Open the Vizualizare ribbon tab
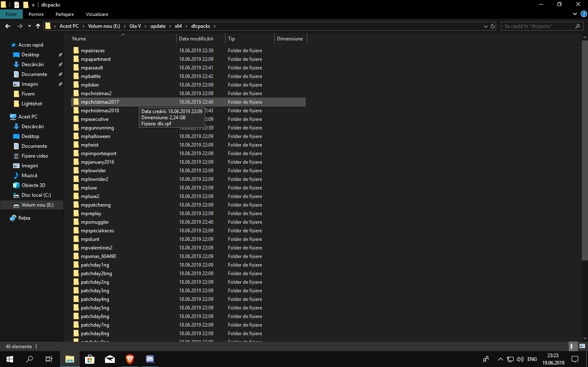The image size is (588, 367). point(97,14)
